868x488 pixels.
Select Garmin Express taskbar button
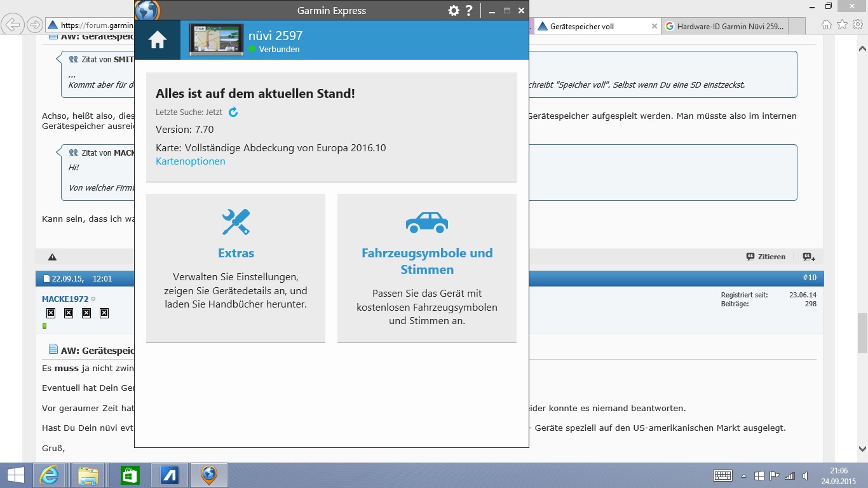[208, 475]
